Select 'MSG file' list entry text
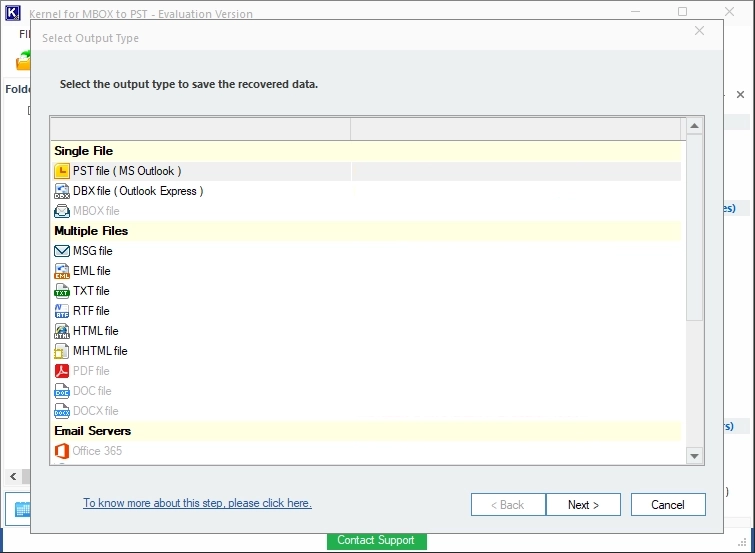 coord(92,251)
